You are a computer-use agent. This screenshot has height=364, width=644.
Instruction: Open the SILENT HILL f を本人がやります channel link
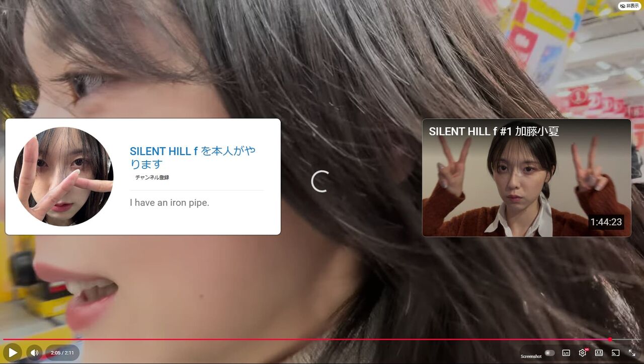click(x=193, y=158)
